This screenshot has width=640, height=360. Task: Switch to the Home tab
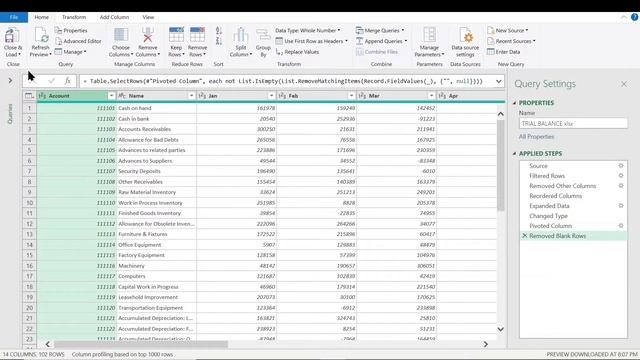(x=41, y=17)
